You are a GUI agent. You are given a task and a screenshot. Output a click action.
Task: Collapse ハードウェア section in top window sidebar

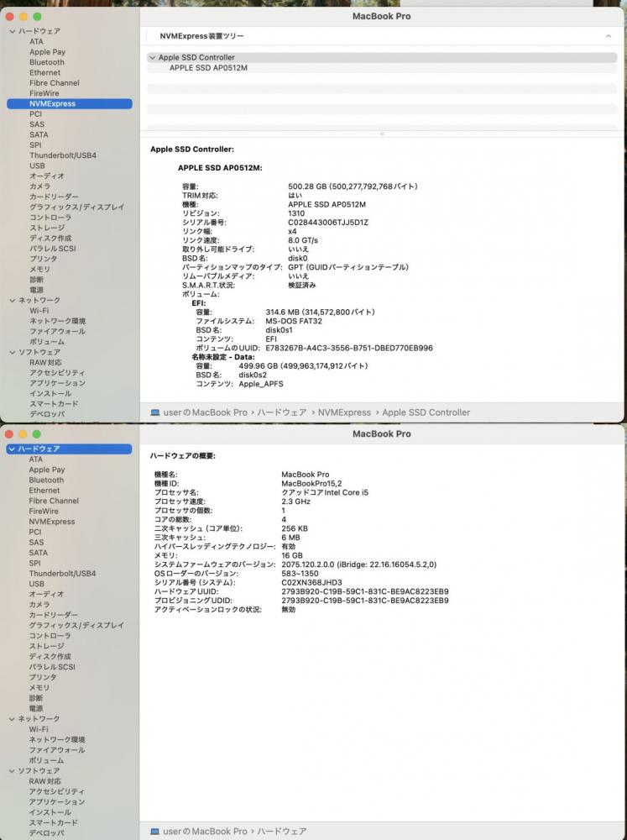tap(13, 31)
